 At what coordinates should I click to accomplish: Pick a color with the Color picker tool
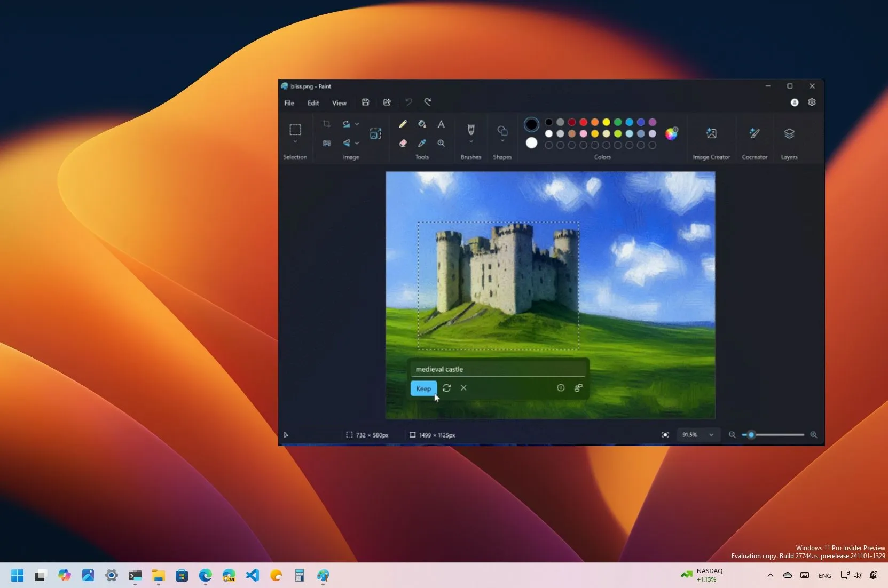click(422, 143)
